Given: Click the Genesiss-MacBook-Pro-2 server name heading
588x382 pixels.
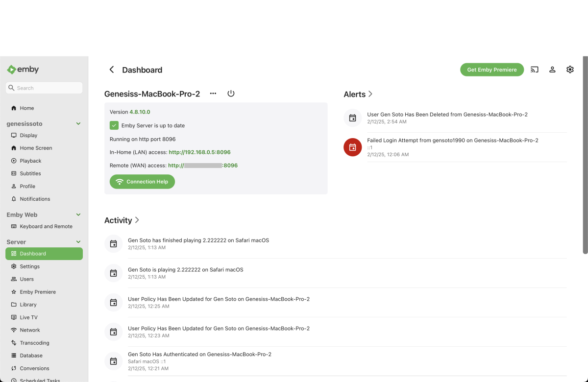Looking at the screenshot, I should (152, 94).
